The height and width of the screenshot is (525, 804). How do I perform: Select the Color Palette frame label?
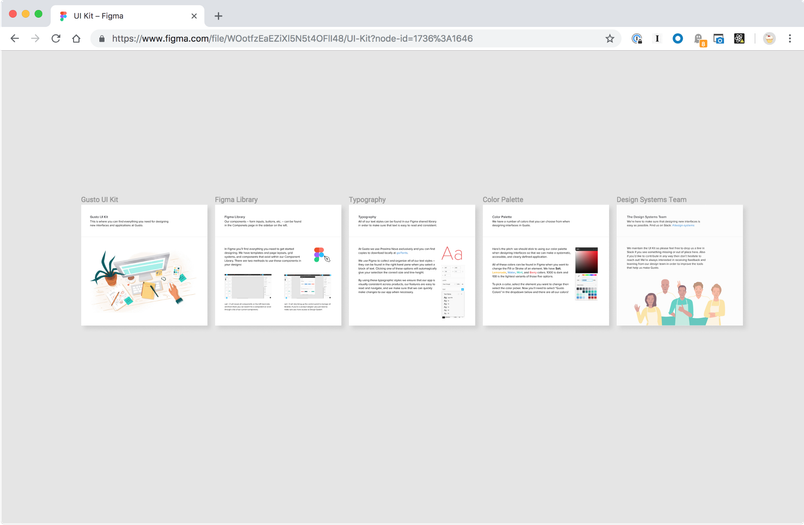pyautogui.click(x=503, y=199)
